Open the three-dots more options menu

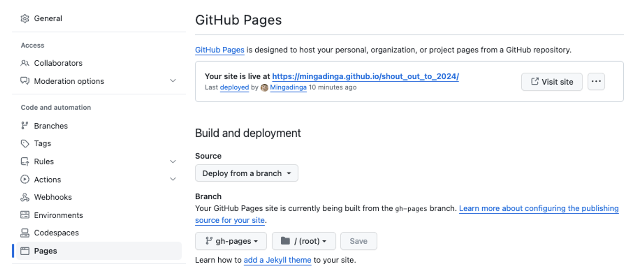(596, 82)
